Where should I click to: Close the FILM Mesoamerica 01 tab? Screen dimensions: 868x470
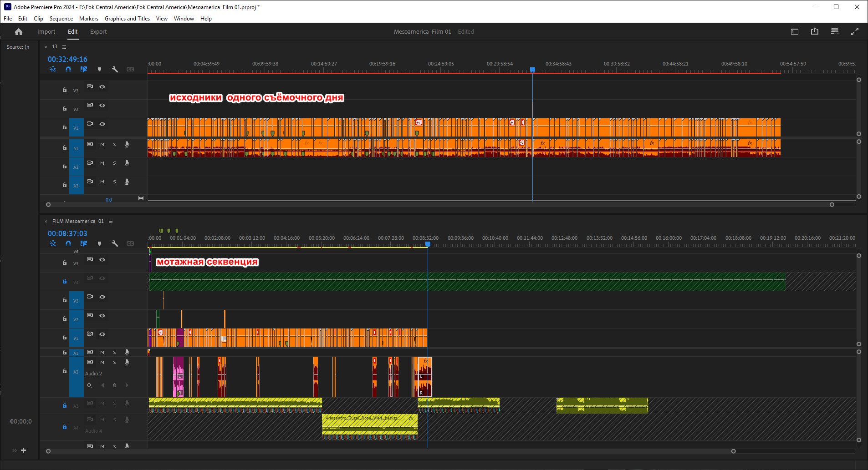(x=46, y=221)
